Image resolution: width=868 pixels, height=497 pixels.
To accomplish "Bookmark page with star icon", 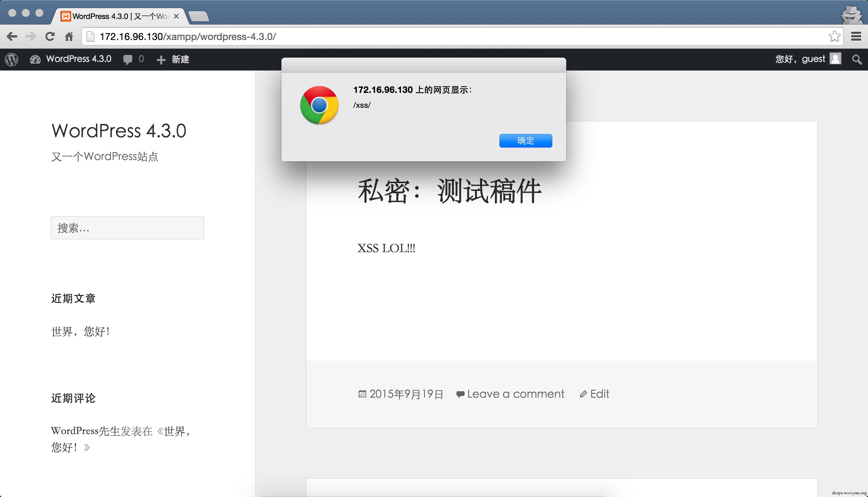I will coord(834,36).
